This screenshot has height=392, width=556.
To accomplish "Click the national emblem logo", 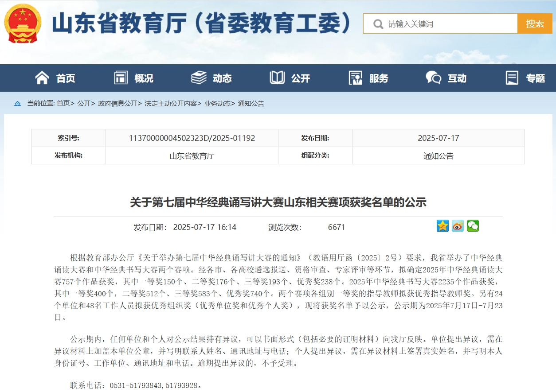I will click(23, 23).
